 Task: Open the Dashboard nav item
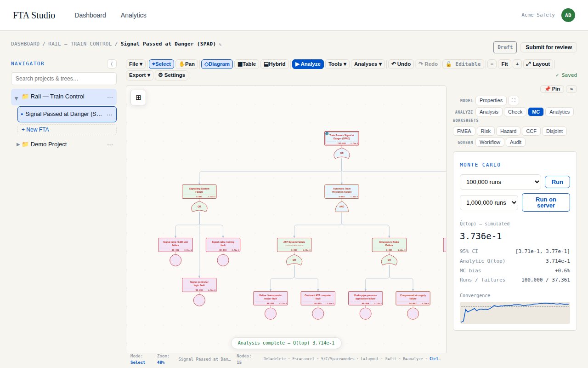pyautogui.click(x=90, y=15)
